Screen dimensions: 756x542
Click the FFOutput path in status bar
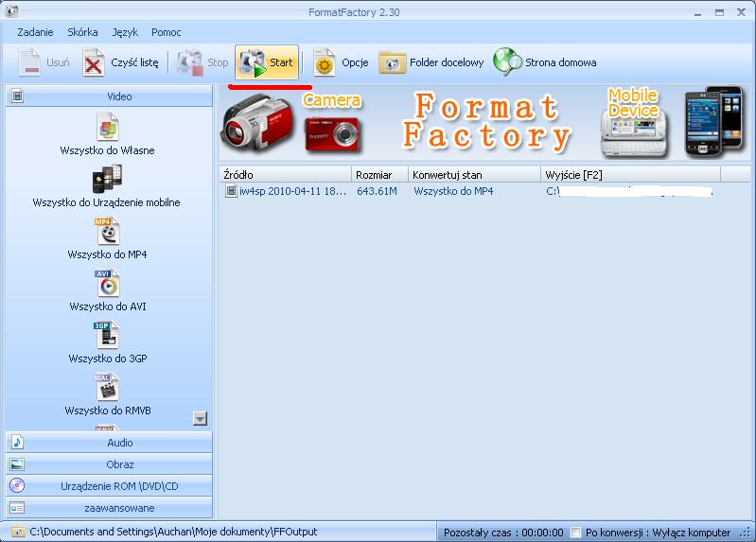coord(173,532)
